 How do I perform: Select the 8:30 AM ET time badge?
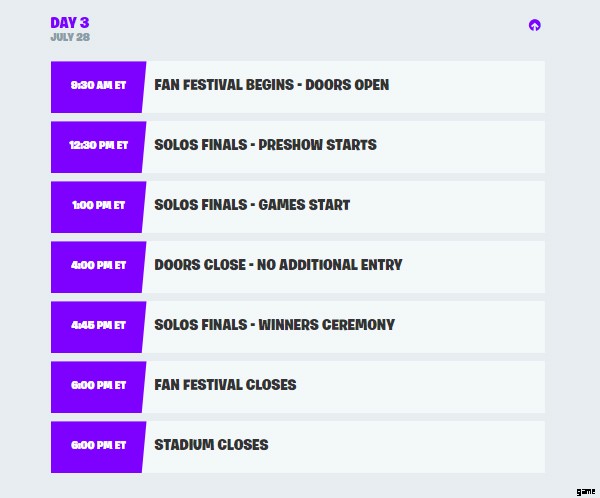coord(98,86)
